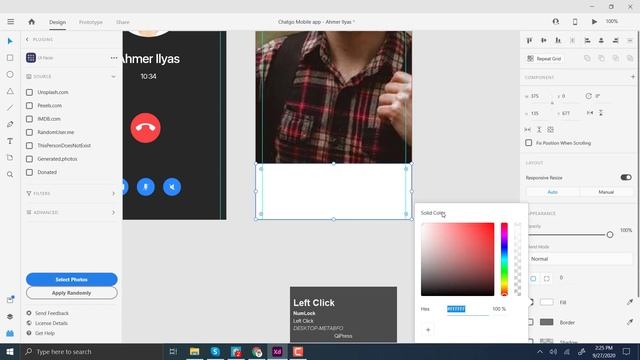This screenshot has height=360, width=640.
Task: Open the mobile device preview icon
Action: pos(575,22)
